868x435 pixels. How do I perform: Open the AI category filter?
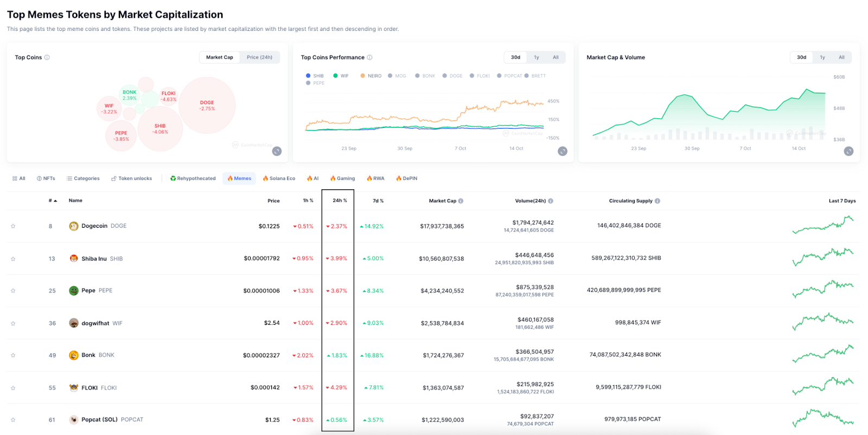pos(313,178)
